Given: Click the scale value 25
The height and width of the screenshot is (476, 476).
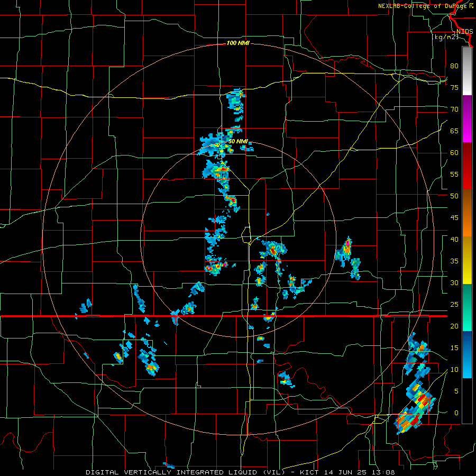Looking at the screenshot, I should tap(454, 305).
